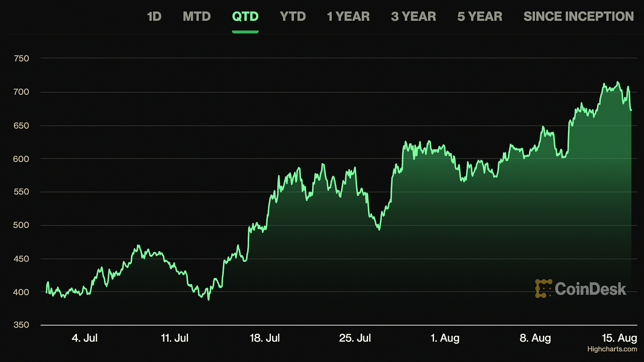
Task: Click the 550 y-axis label
Action: (x=21, y=193)
